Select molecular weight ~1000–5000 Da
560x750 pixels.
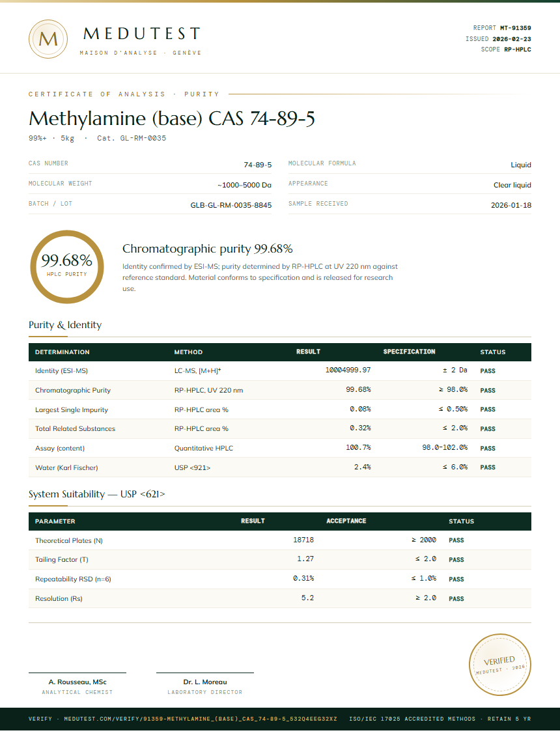[244, 185]
